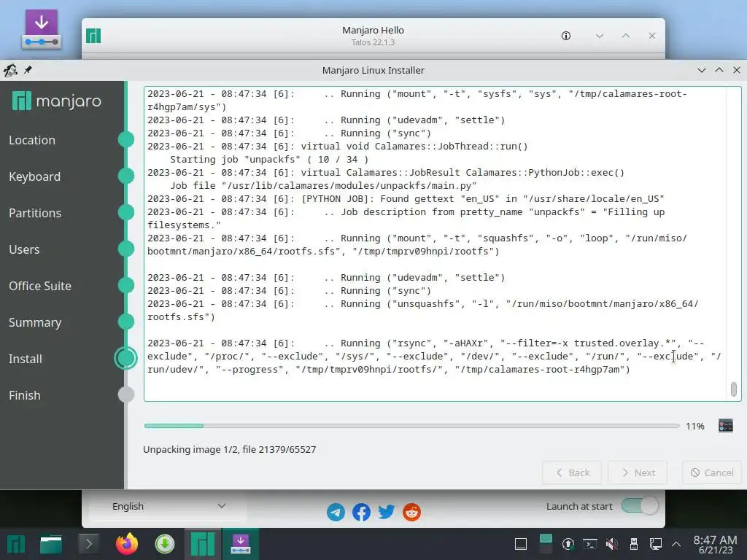This screenshot has width=747, height=560.
Task: Click the About info icon in Manjaro Hello
Action: [x=566, y=36]
